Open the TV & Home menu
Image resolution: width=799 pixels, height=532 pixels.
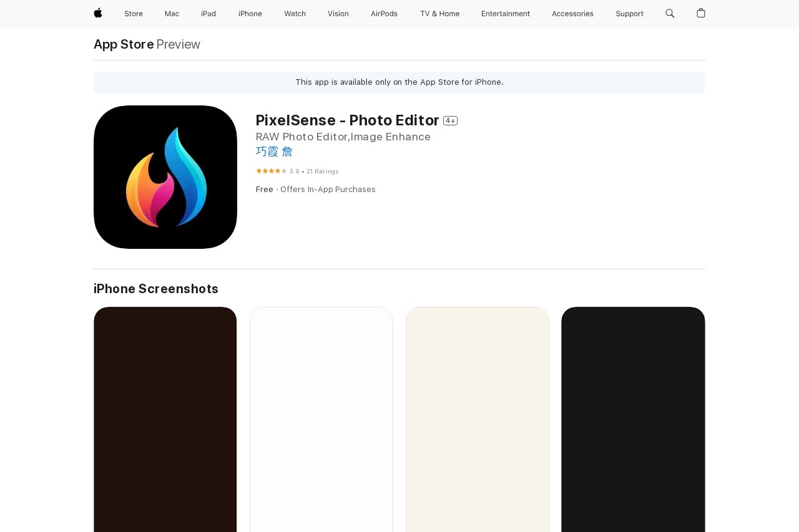tap(439, 14)
